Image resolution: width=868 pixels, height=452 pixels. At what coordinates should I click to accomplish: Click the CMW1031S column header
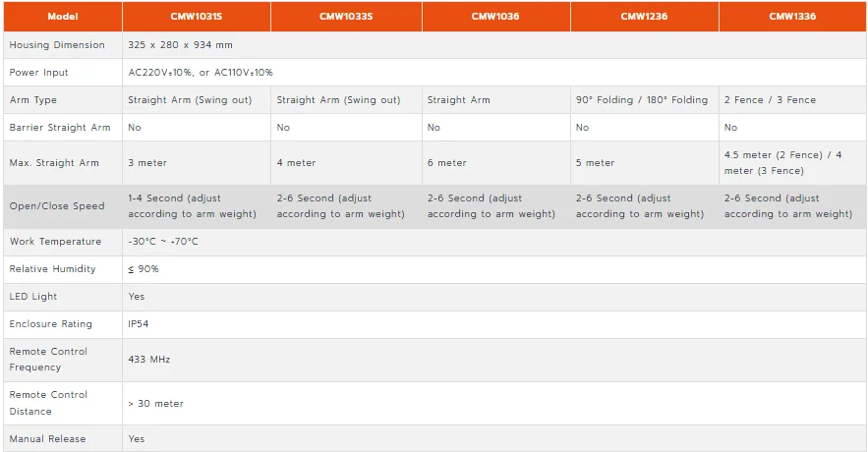197,16
